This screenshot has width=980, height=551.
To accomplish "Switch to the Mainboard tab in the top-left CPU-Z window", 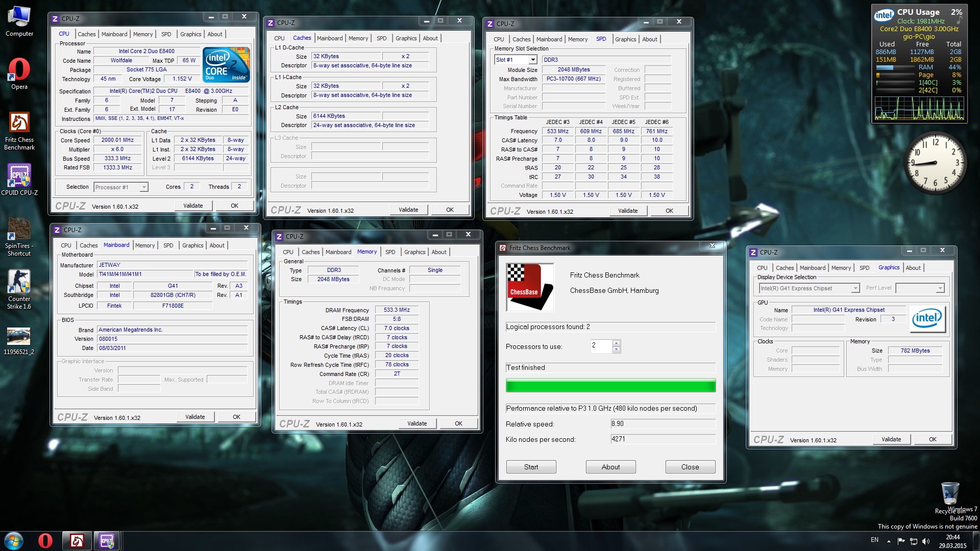I will 114,34.
